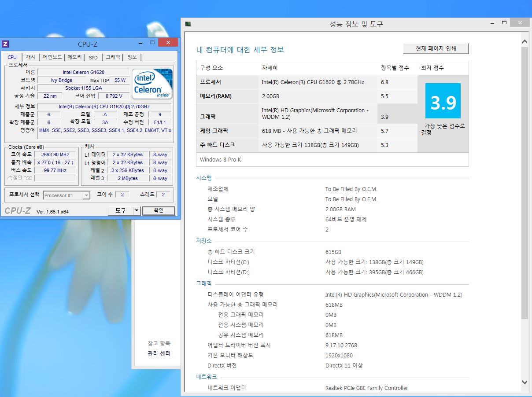Screen dimensions: 532x397
Task: Click the memory subscore 5.5
Action: coord(384,96)
